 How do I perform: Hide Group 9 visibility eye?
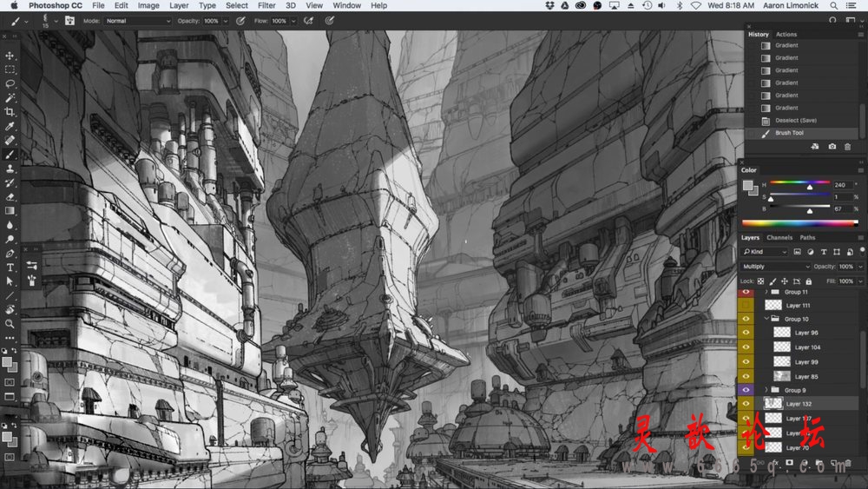click(746, 390)
